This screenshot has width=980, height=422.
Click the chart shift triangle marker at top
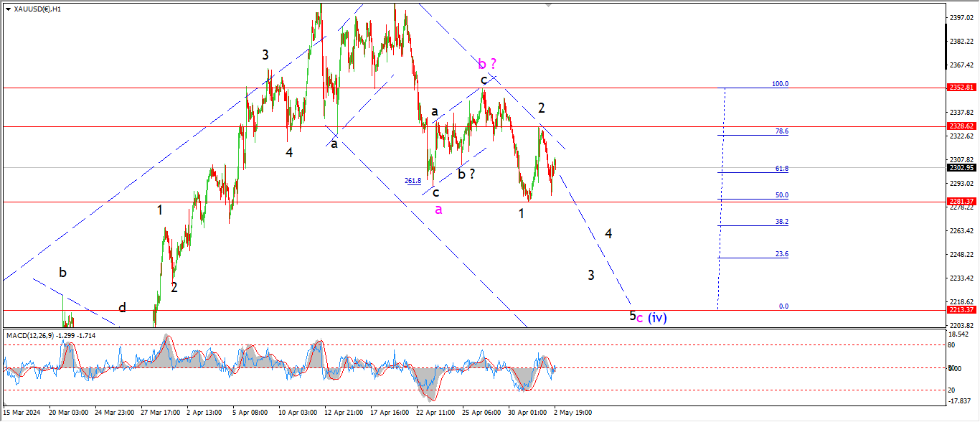pos(549,4)
